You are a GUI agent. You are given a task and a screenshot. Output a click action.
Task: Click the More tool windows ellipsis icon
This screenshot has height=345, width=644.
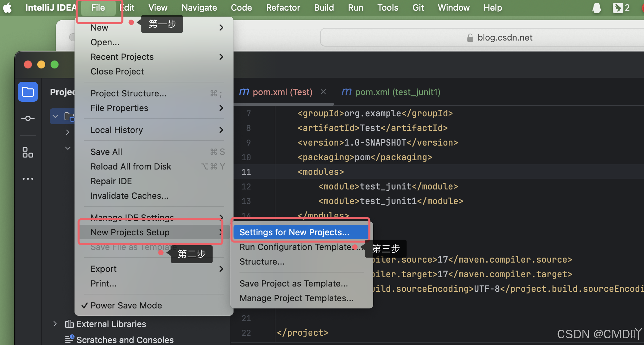pyautogui.click(x=28, y=179)
